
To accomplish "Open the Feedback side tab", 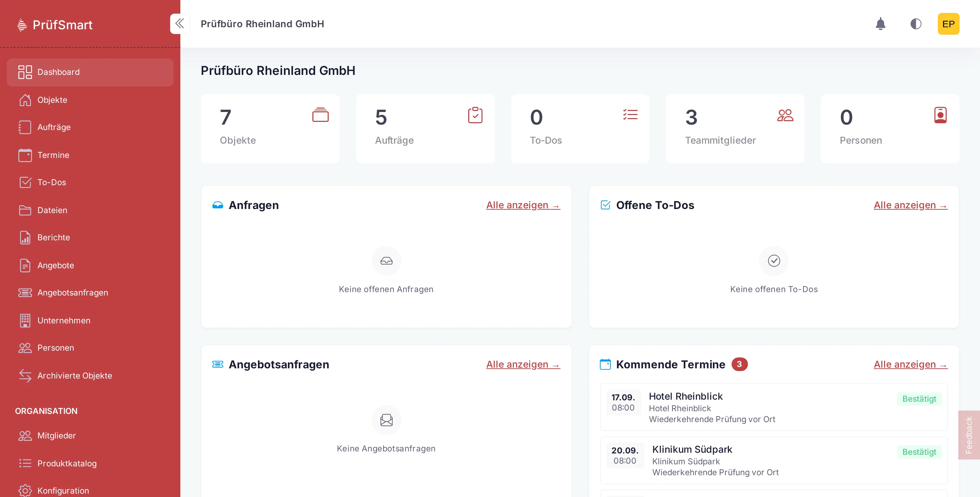I will 968,435.
